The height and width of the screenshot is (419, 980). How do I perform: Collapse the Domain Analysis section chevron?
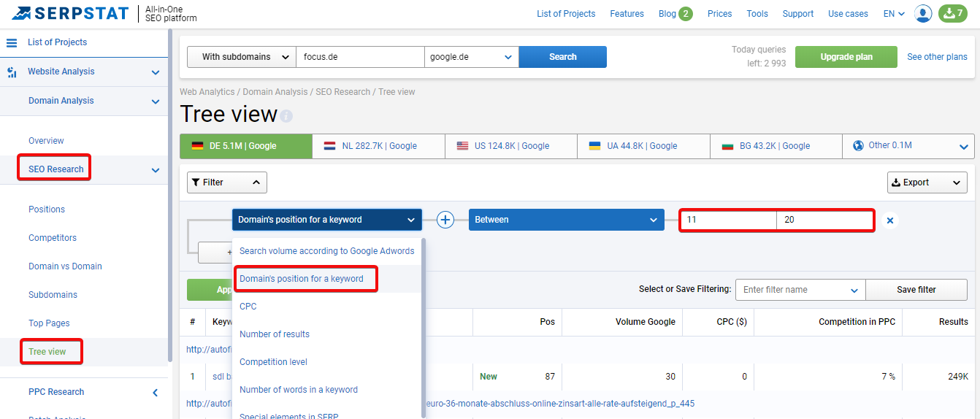pyautogui.click(x=156, y=101)
